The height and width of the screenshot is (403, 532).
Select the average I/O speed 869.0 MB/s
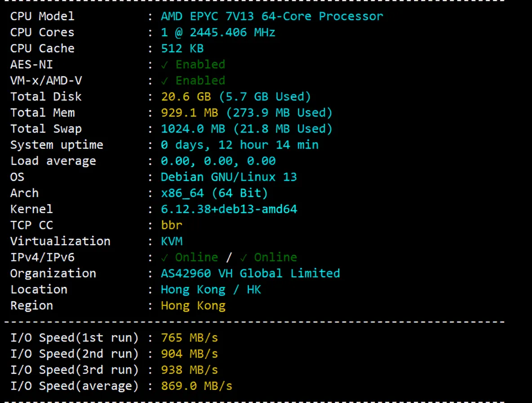point(196,386)
